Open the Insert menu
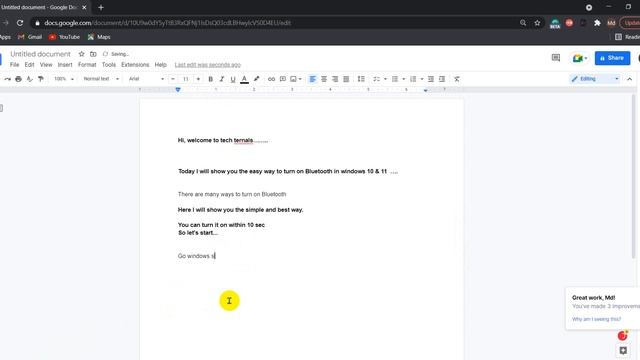 click(65, 64)
